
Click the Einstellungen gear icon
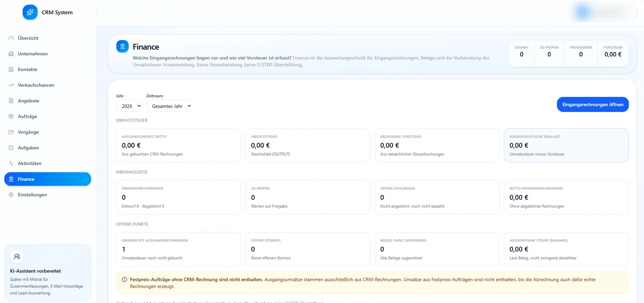11,194
